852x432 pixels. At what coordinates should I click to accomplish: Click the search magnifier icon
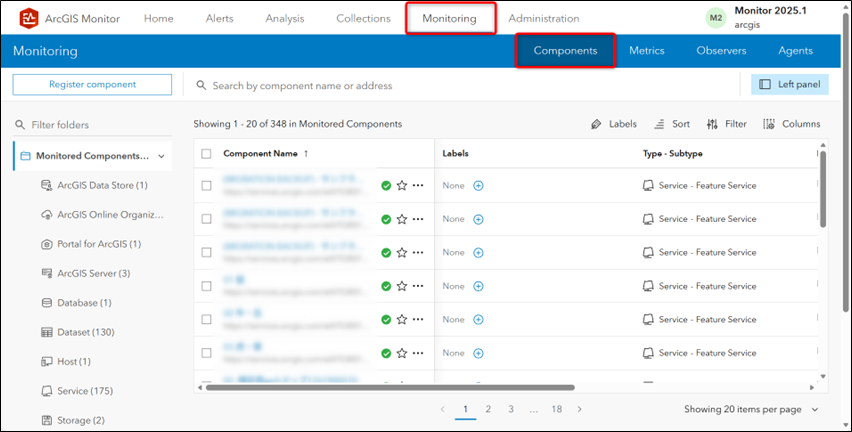(x=201, y=85)
